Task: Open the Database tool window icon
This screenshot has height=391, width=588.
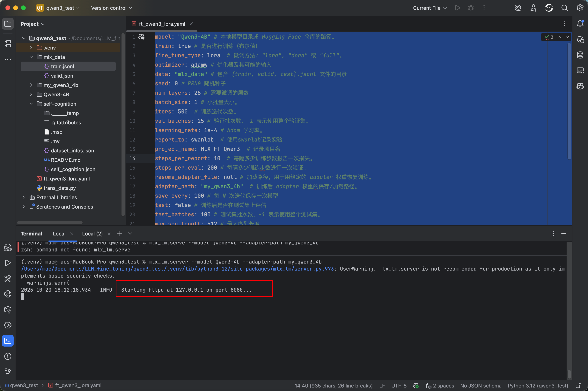Action: tap(580, 55)
